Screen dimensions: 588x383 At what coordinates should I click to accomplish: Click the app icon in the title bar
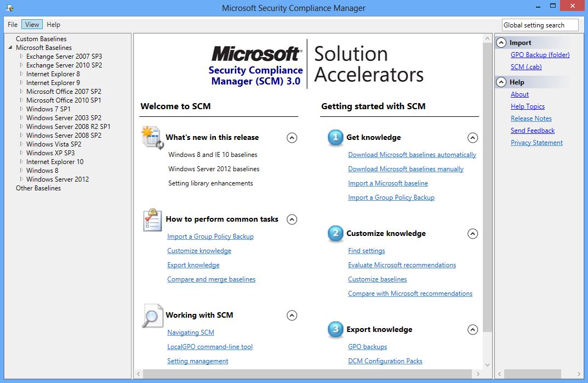point(10,8)
